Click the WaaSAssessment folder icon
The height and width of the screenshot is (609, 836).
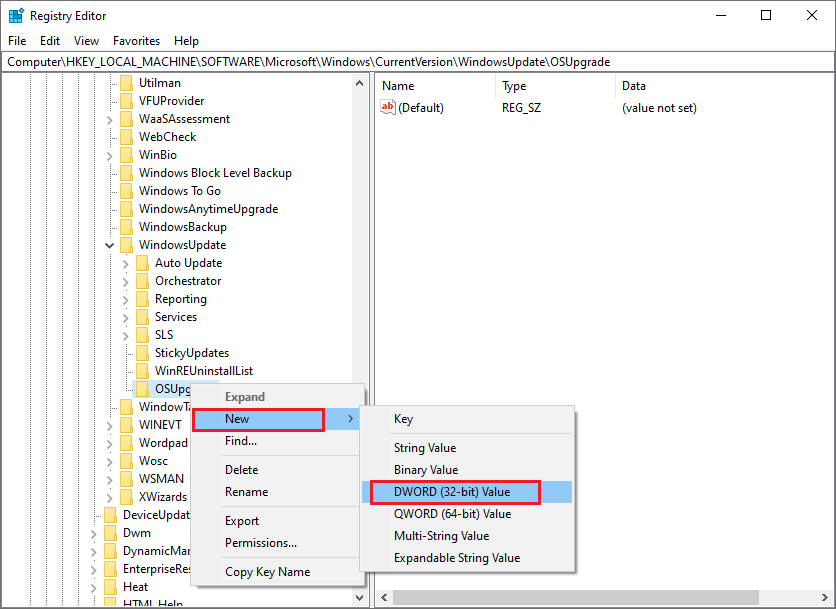(x=126, y=119)
